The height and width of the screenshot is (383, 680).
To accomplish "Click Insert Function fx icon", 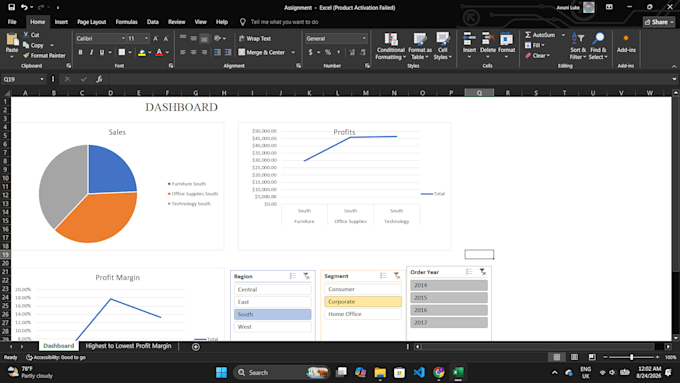I will pos(99,79).
